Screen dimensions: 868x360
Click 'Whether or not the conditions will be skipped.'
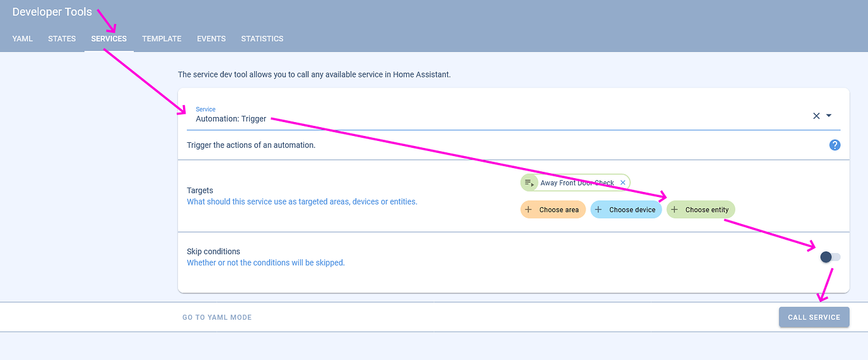coord(266,262)
